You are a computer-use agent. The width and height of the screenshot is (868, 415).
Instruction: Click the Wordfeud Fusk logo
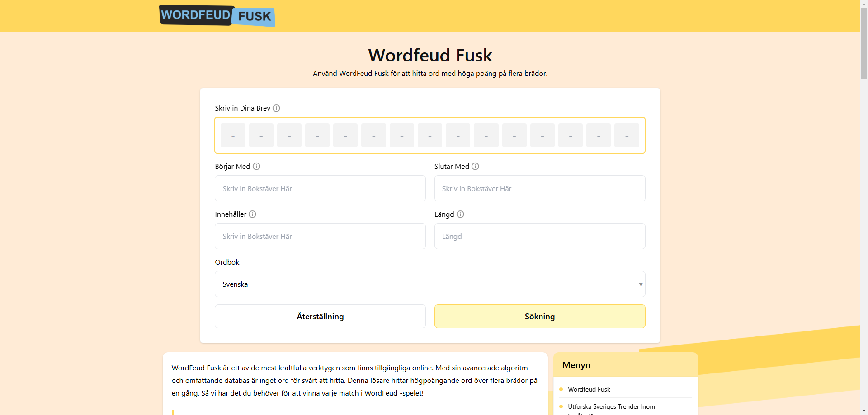[217, 16]
